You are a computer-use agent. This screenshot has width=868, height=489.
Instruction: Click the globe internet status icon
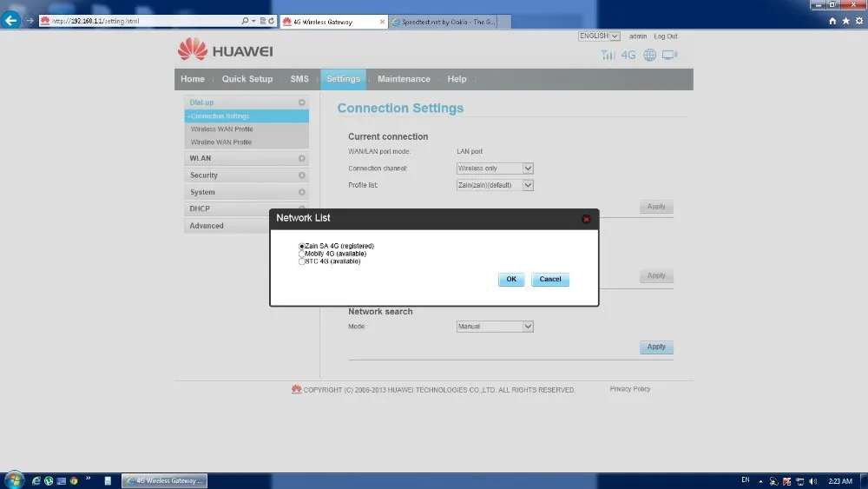tap(649, 55)
